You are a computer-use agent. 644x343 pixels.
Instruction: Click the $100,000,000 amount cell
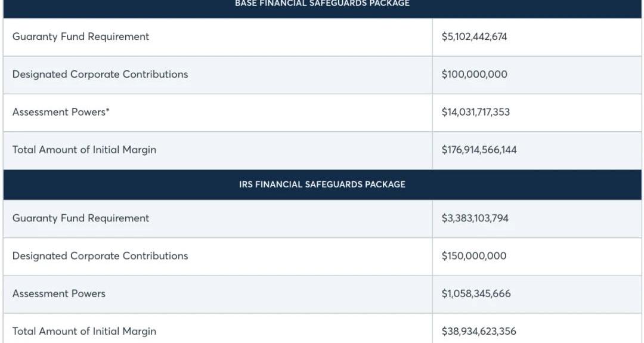[x=474, y=75]
